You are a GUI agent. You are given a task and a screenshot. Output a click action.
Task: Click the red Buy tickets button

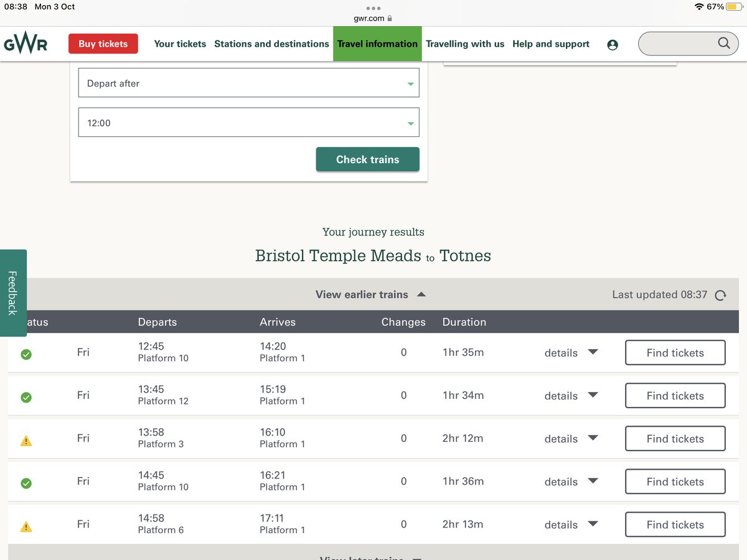tap(103, 44)
